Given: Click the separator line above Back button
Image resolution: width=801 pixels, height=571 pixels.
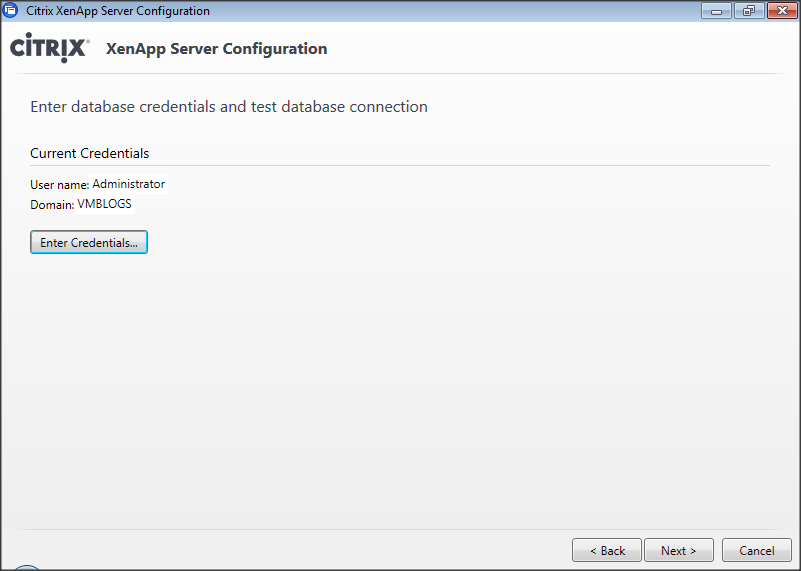Looking at the screenshot, I should tap(400, 529).
